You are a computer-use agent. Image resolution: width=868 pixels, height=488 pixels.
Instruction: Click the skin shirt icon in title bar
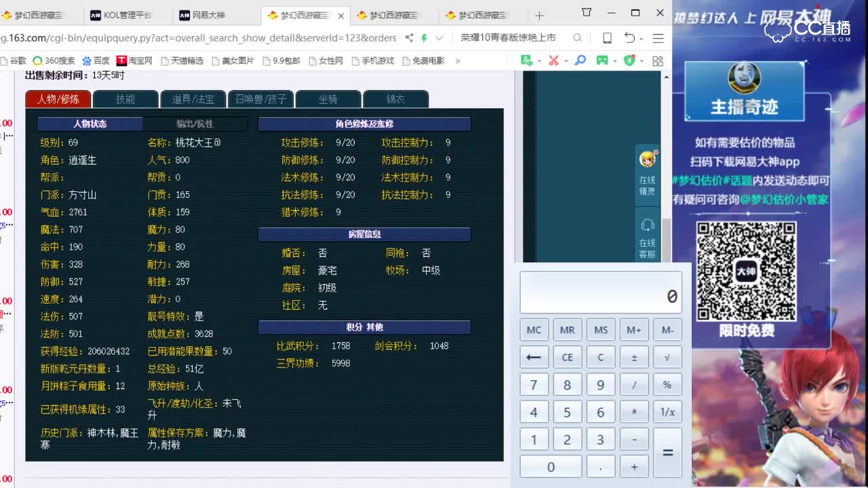[x=587, y=12]
